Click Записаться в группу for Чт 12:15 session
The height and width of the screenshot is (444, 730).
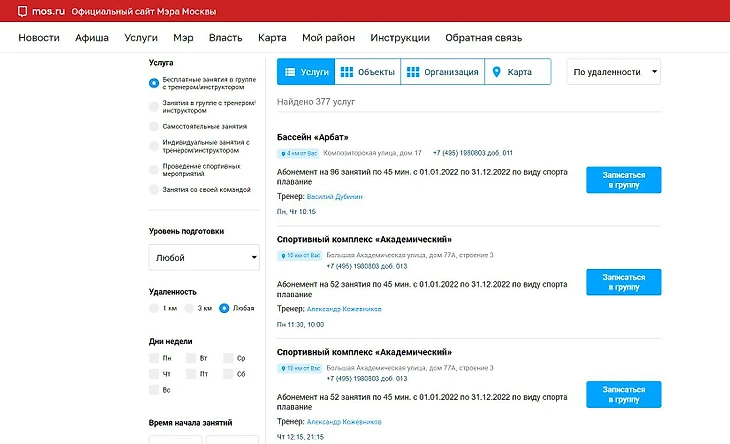tap(624, 395)
